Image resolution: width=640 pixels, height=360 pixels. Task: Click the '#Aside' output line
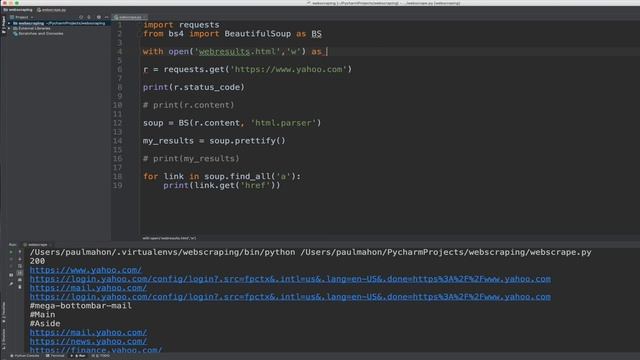coord(45,324)
